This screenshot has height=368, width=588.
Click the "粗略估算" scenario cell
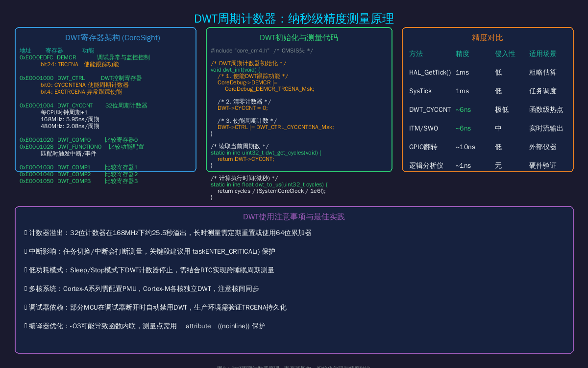[543, 73]
